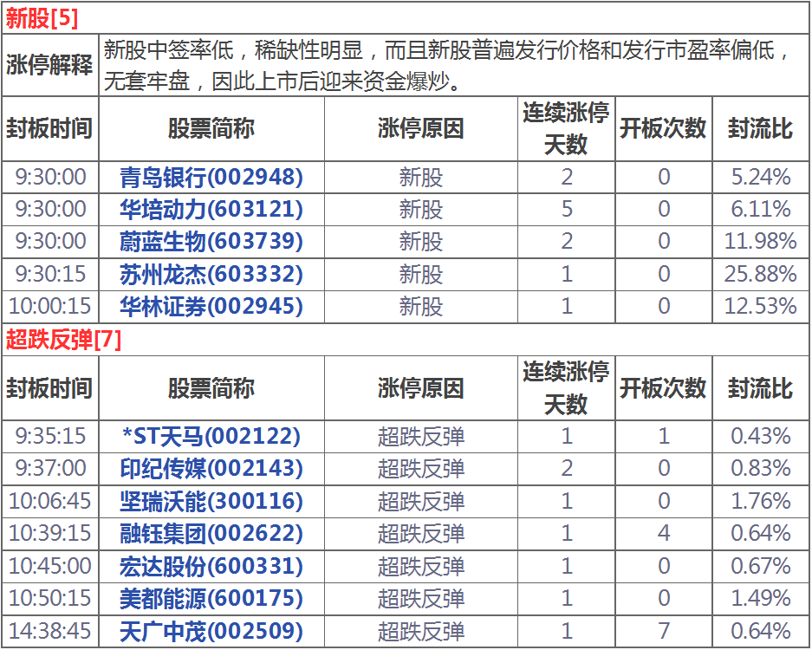Select 坚瑞沃能(300116) stock name
The width and height of the screenshot is (812, 650).
point(211,501)
